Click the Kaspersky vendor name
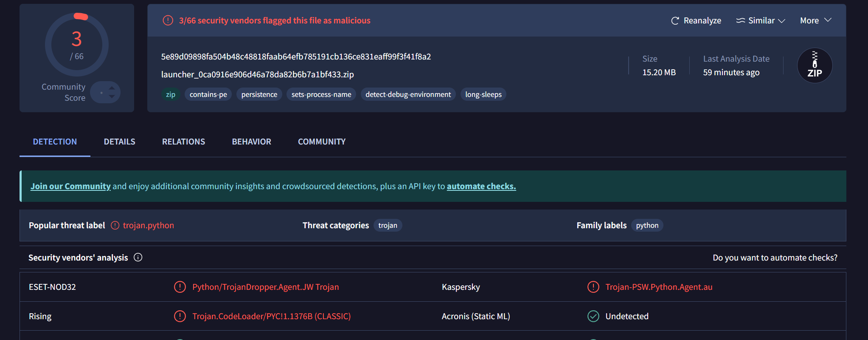The height and width of the screenshot is (340, 868). (x=461, y=287)
